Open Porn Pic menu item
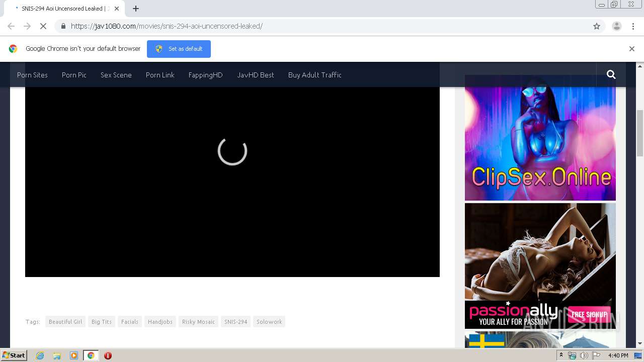The height and width of the screenshot is (362, 644). pos(74,75)
